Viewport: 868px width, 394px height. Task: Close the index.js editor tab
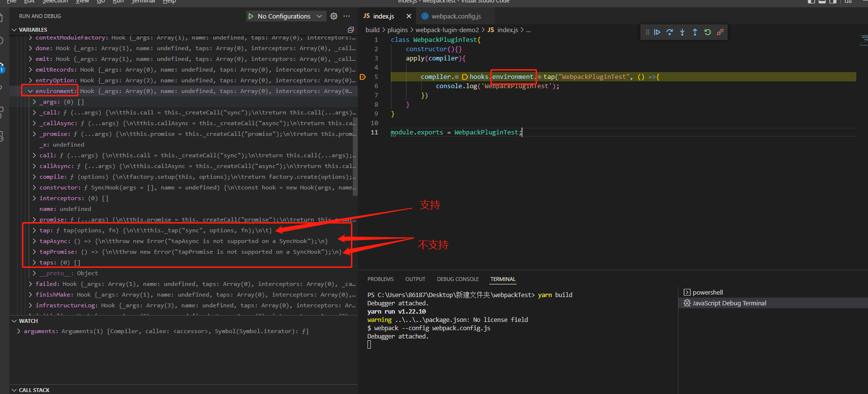409,16
